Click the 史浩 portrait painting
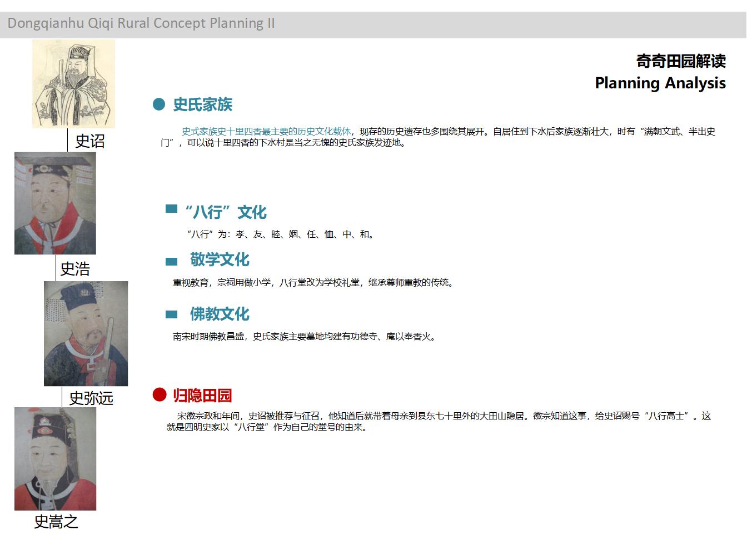 55,203
